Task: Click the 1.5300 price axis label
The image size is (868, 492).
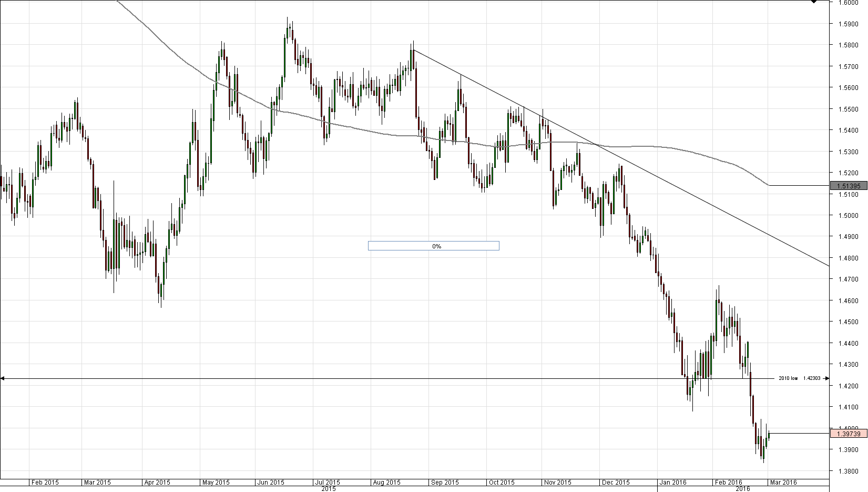Action: point(849,152)
